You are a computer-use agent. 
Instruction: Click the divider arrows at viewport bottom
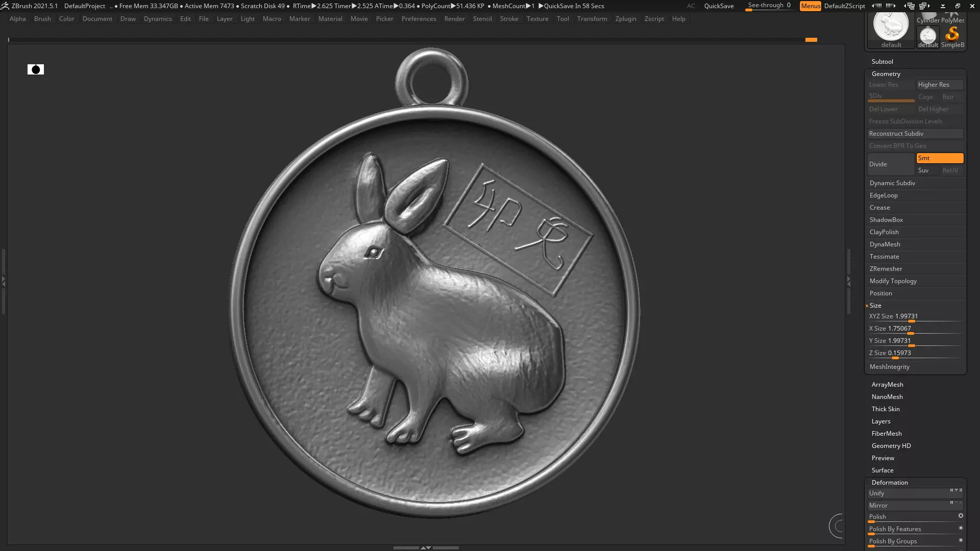tap(425, 547)
